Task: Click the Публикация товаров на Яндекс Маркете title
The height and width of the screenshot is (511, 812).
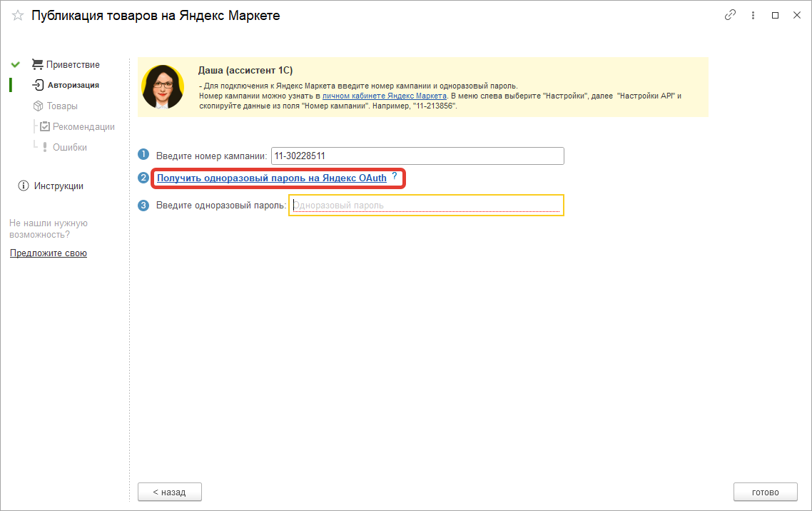Action: tap(156, 16)
